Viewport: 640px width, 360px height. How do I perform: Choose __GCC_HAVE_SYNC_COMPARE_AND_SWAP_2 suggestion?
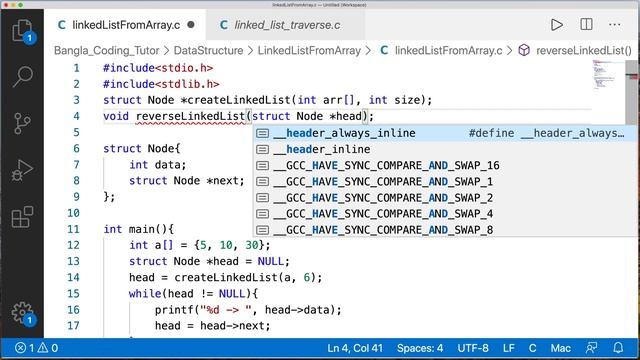point(445,198)
